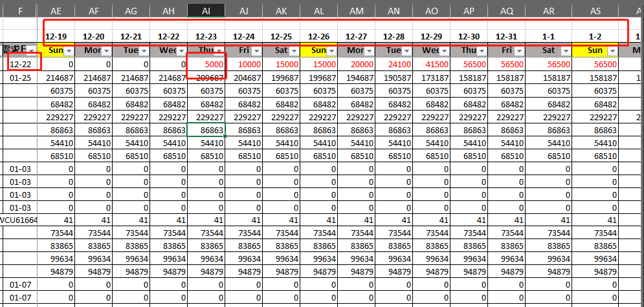Click the 12-22 cell in column F

pos(20,65)
